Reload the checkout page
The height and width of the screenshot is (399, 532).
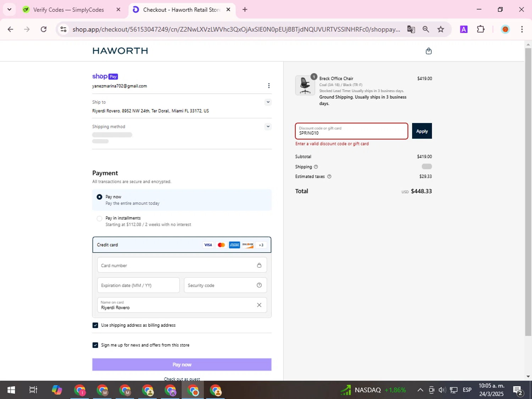pyautogui.click(x=44, y=29)
